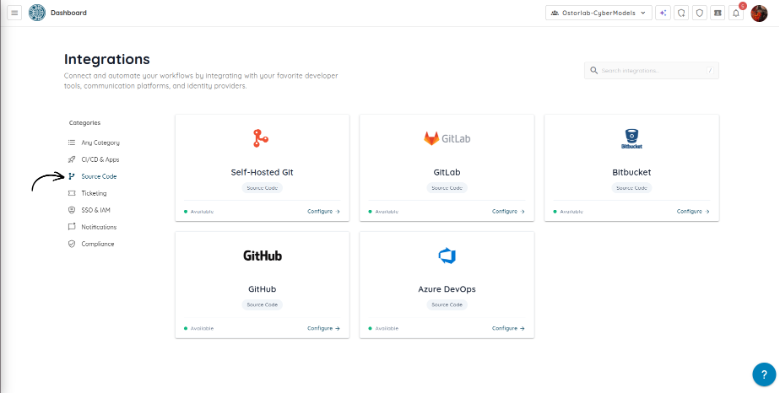Click Available status on Azure DevOps card
Screen dimensions: 779x393
pos(384,328)
